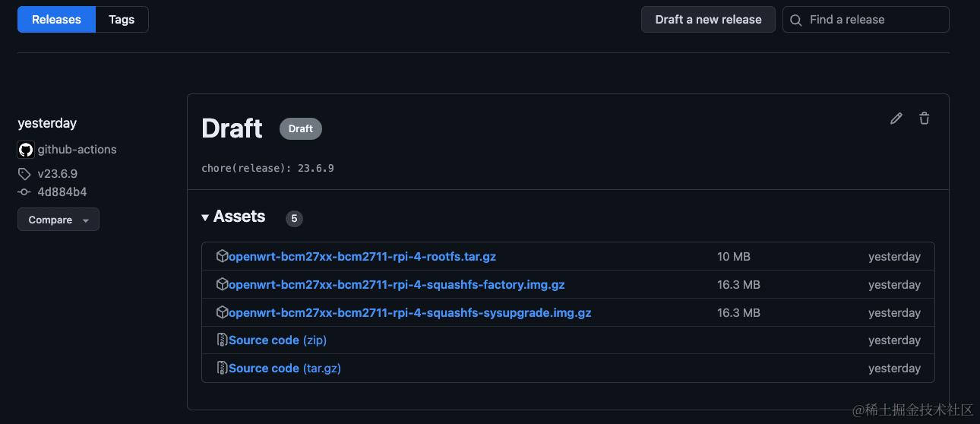980x424 pixels.
Task: Click yesterday timestamp on rootfs.tar.gz row
Action: coord(894,257)
